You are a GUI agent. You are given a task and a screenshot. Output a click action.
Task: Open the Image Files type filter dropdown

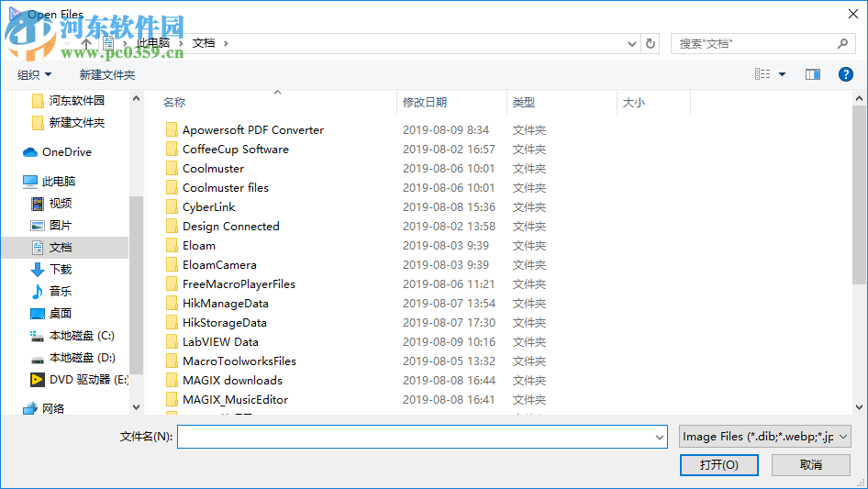tap(765, 437)
